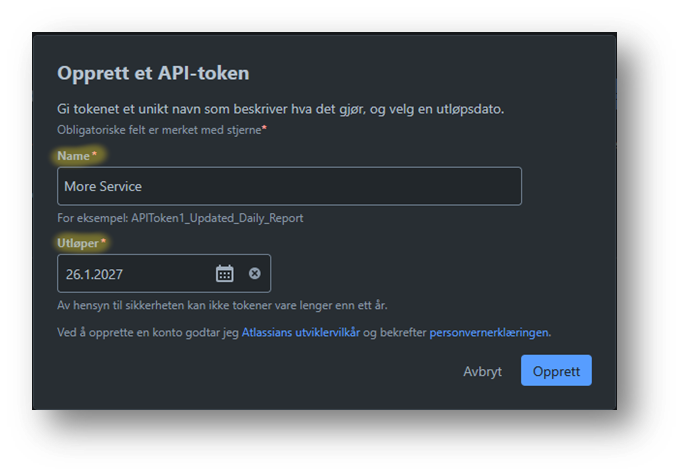Screen dimensions: 682x475
Task: Click the red asterisk after 'merket med stjerne'
Action: pos(264,130)
